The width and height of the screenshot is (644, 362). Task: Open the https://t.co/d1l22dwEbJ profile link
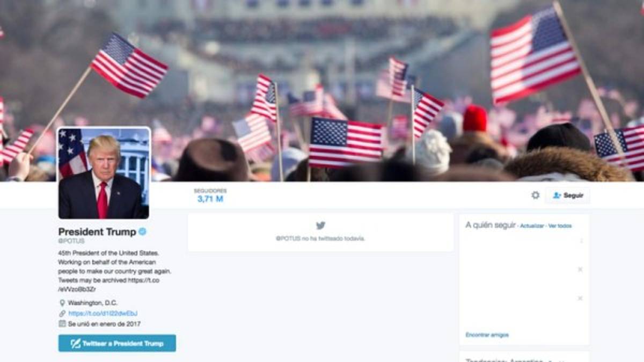point(103,314)
